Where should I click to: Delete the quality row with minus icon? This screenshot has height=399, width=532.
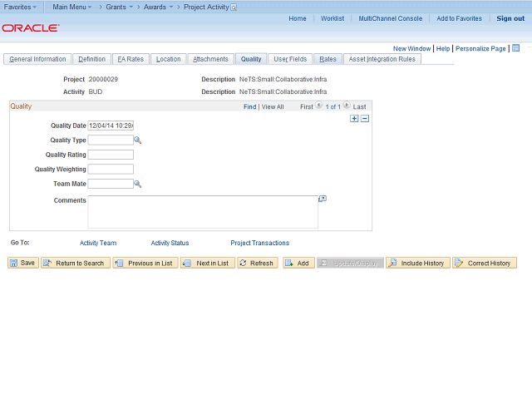pyautogui.click(x=365, y=118)
